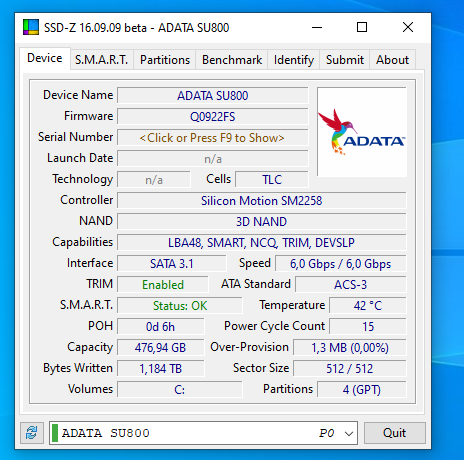Click the Partitions value 4 (GPT)
The image size is (464, 460).
point(362,390)
